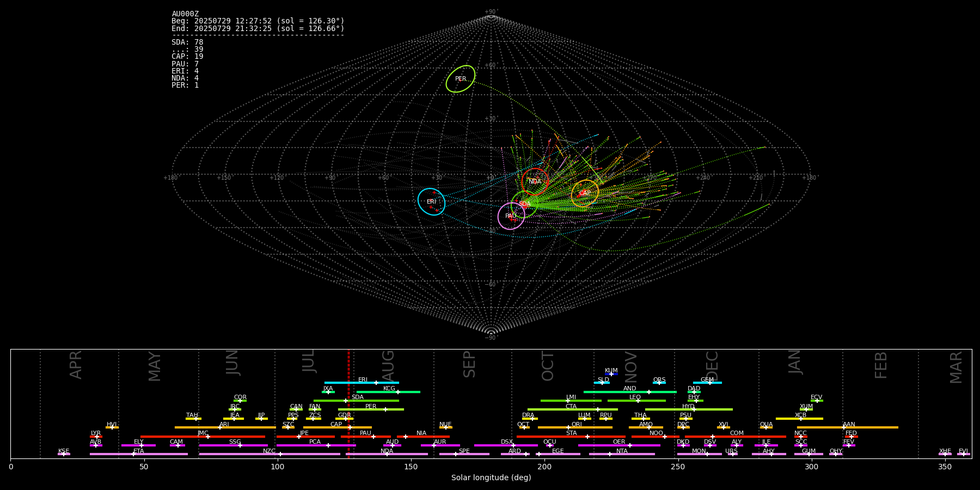Viewport: 980px width, 490px height.
Task: Click the APR month label in timeline
Action: coord(76,364)
